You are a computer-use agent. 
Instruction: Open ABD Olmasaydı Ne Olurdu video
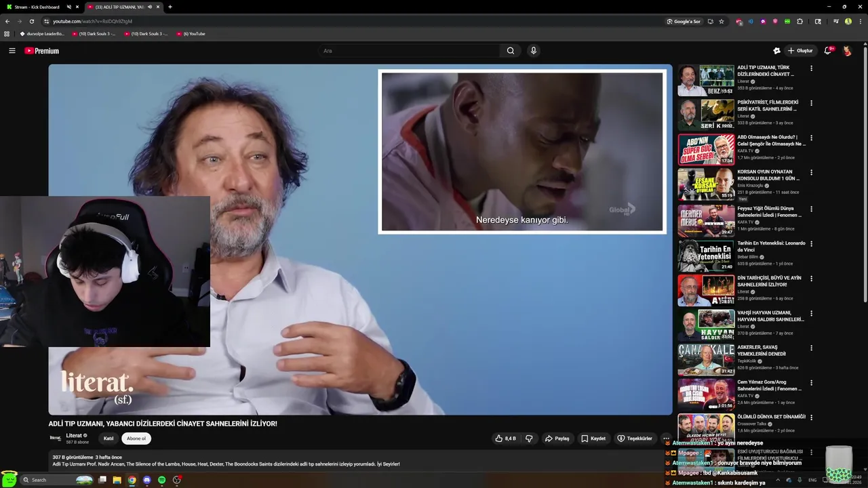[x=772, y=140]
